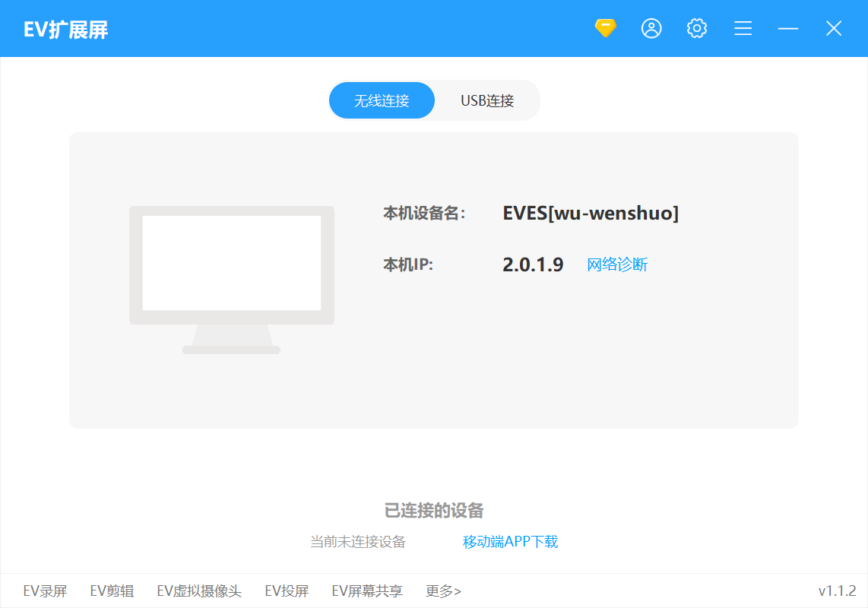Open the VIP membership diamond icon
This screenshot has width=868, height=608.
coord(606,28)
